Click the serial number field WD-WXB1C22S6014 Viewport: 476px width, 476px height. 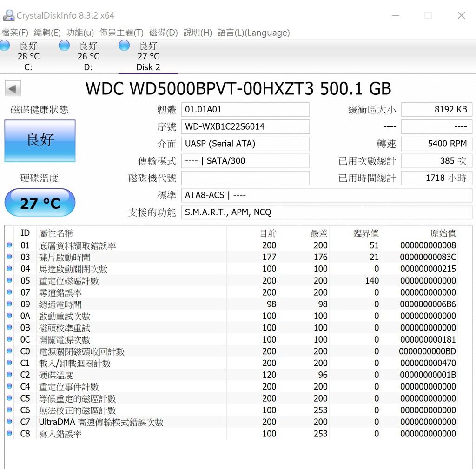[245, 126]
